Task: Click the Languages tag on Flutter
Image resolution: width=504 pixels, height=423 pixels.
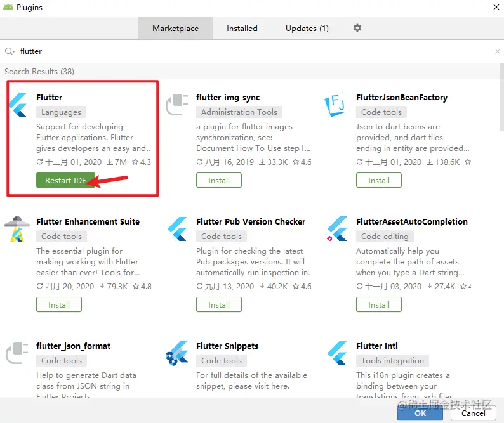Action: point(61,112)
